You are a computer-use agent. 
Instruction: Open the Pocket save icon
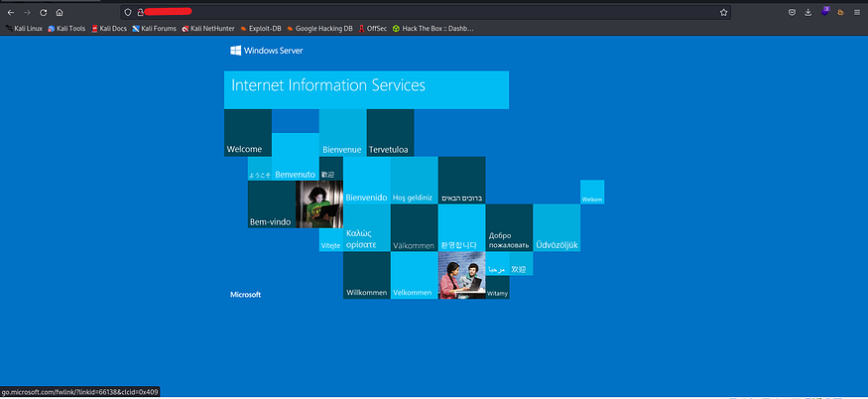coord(793,12)
